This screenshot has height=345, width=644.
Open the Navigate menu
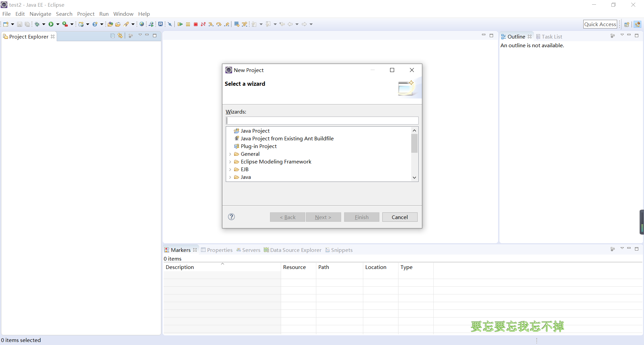click(40, 14)
